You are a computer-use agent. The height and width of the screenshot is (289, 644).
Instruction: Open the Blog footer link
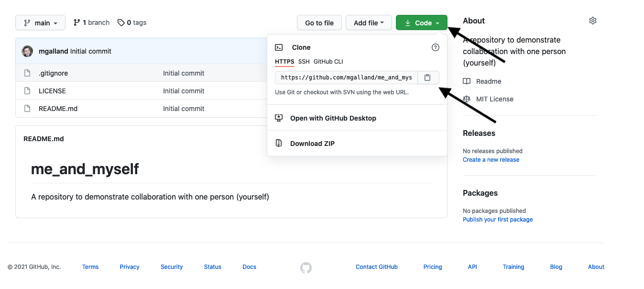pyautogui.click(x=556, y=267)
